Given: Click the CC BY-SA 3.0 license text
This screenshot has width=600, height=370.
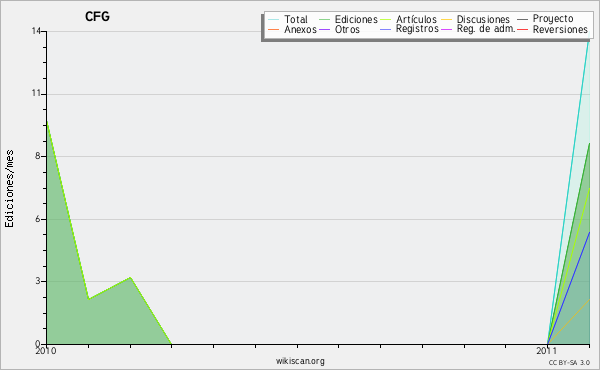Looking at the screenshot, I should 569,363.
